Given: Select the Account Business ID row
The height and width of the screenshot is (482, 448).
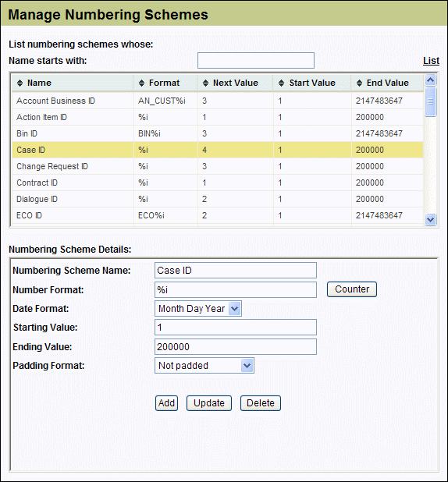Looking at the screenshot, I should pyautogui.click(x=218, y=101).
